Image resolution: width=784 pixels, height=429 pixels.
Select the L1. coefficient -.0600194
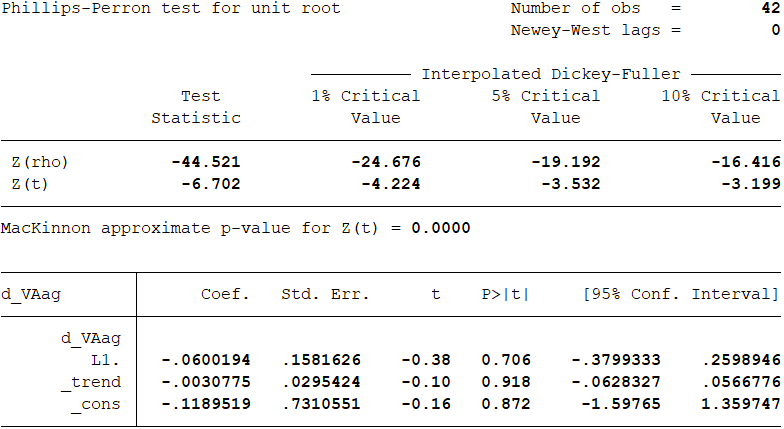tap(206, 360)
